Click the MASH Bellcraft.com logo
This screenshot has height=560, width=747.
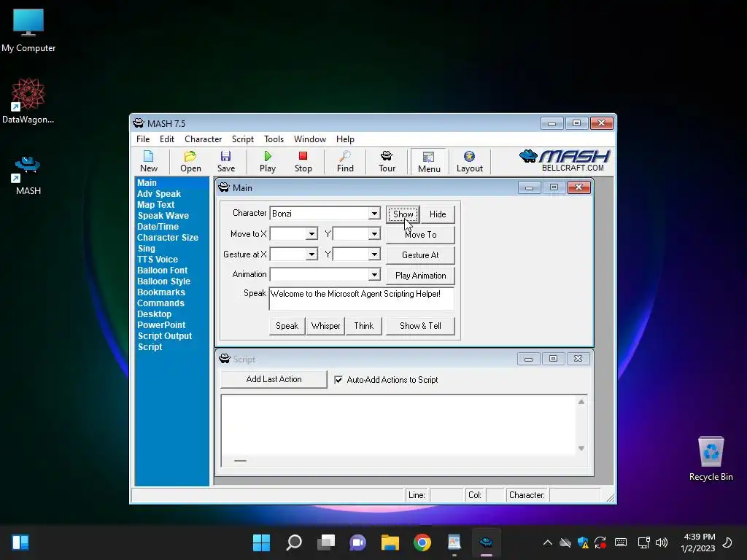[565, 160]
